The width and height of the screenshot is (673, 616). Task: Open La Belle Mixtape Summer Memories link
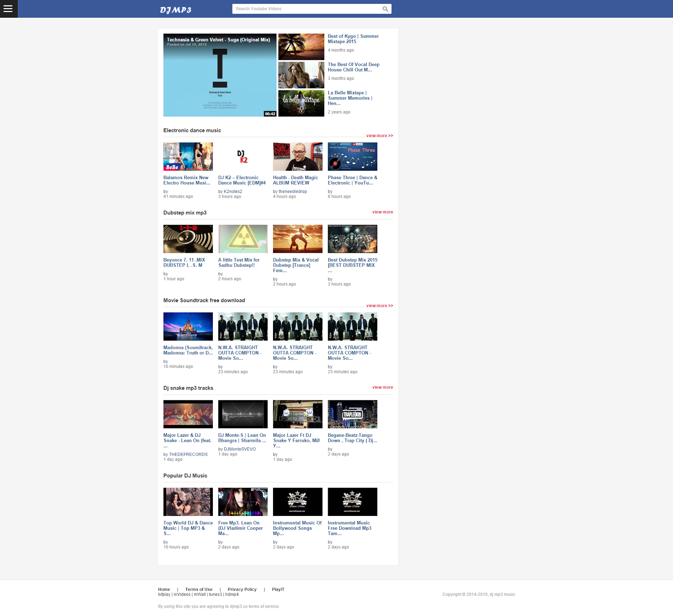[x=350, y=98]
